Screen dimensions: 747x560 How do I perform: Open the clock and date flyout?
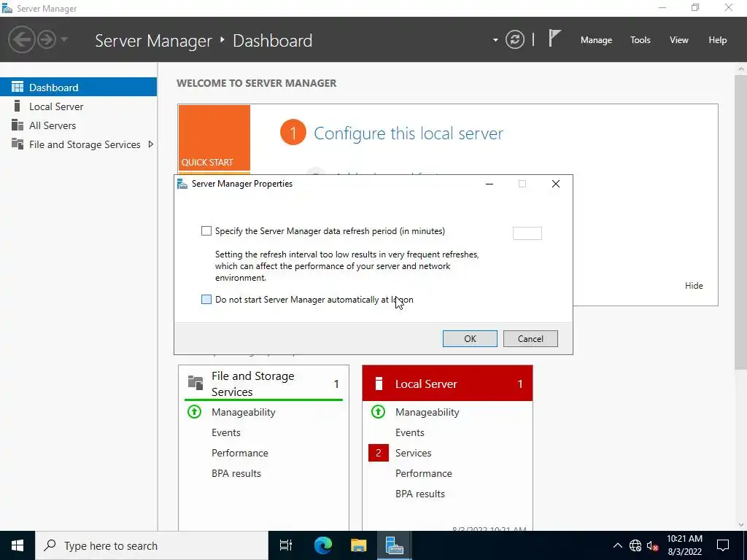point(684,545)
